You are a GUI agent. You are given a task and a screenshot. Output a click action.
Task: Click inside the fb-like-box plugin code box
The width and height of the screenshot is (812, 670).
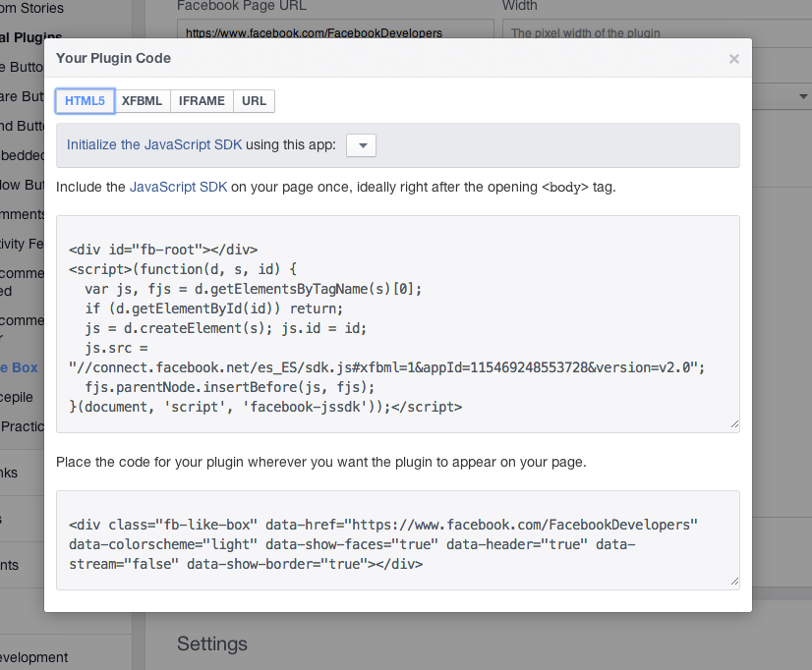(398, 540)
